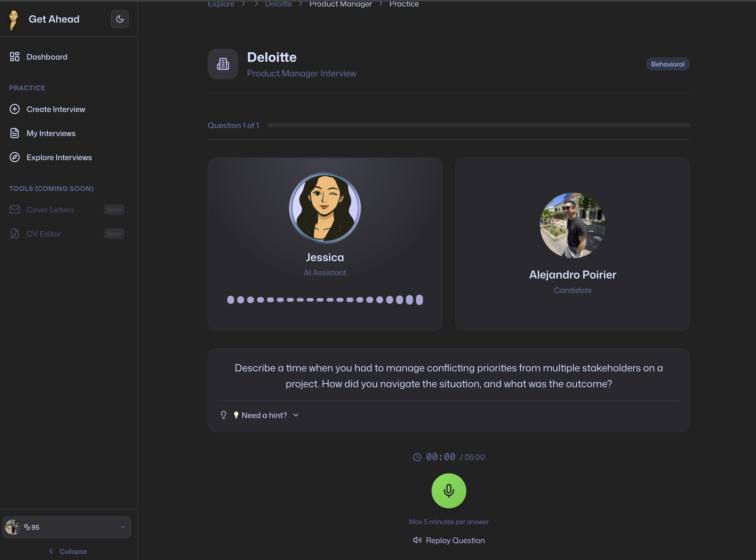Collapse the left sidebar

[x=67, y=551]
